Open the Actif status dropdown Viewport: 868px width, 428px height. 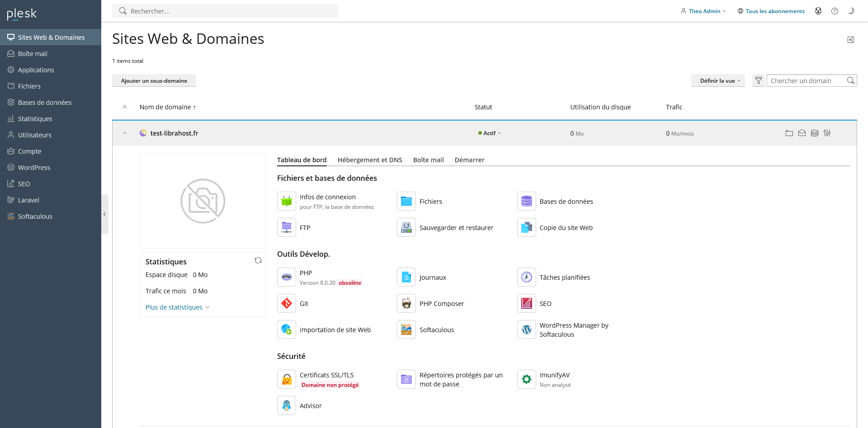tap(489, 133)
